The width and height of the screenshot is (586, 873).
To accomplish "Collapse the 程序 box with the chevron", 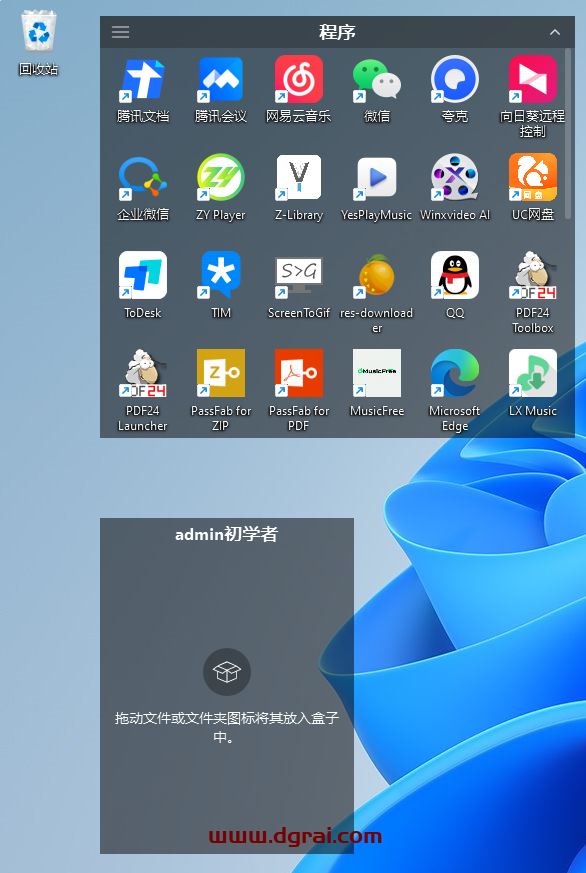I will pos(555,32).
